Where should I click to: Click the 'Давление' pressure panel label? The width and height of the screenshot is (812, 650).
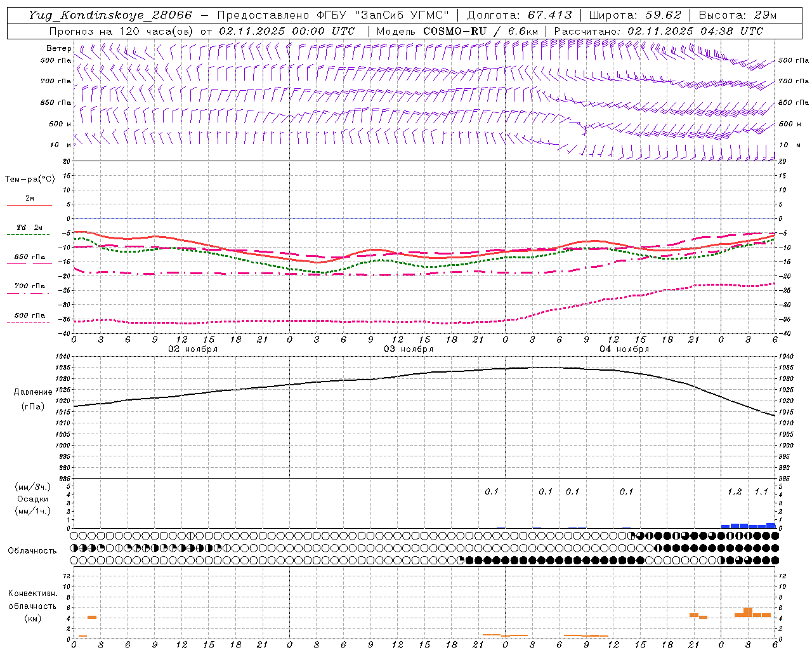pyautogui.click(x=33, y=392)
